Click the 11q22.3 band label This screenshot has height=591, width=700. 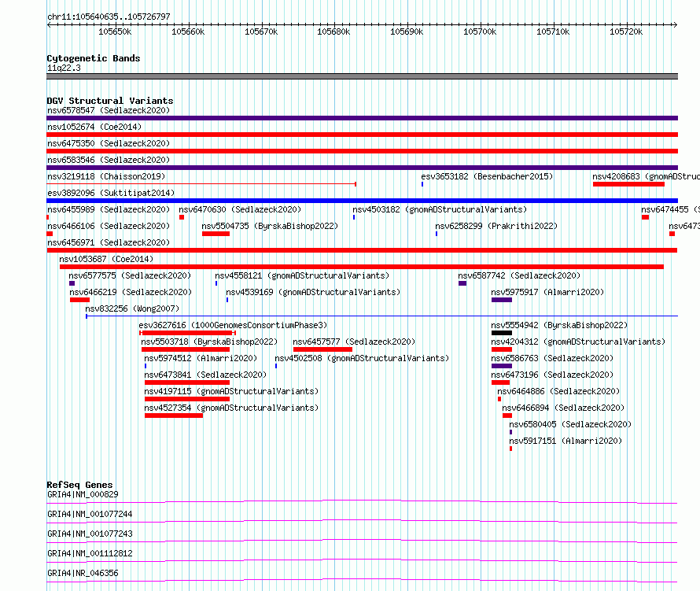(64, 68)
